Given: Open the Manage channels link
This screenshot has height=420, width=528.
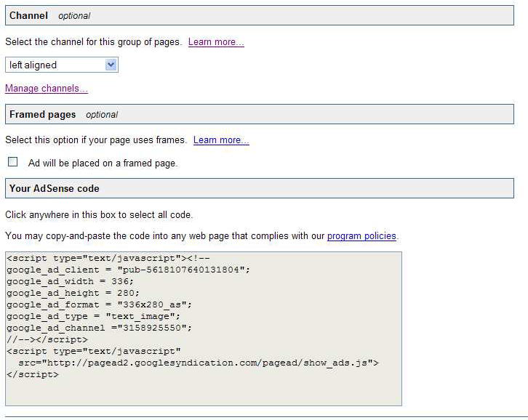Looking at the screenshot, I should pyautogui.click(x=47, y=89).
